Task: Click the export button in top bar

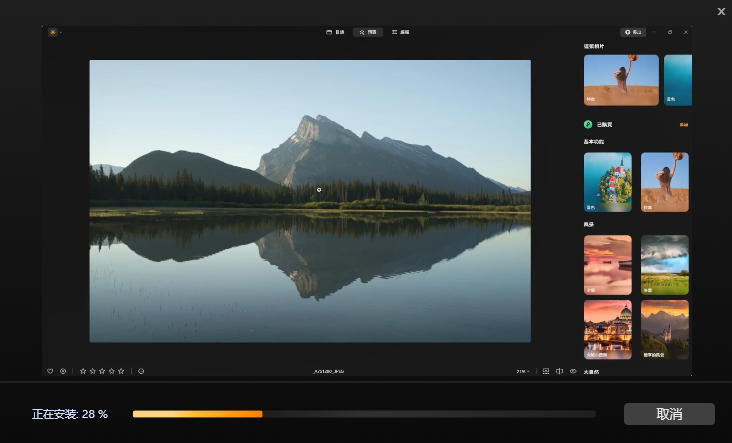Action: click(632, 32)
